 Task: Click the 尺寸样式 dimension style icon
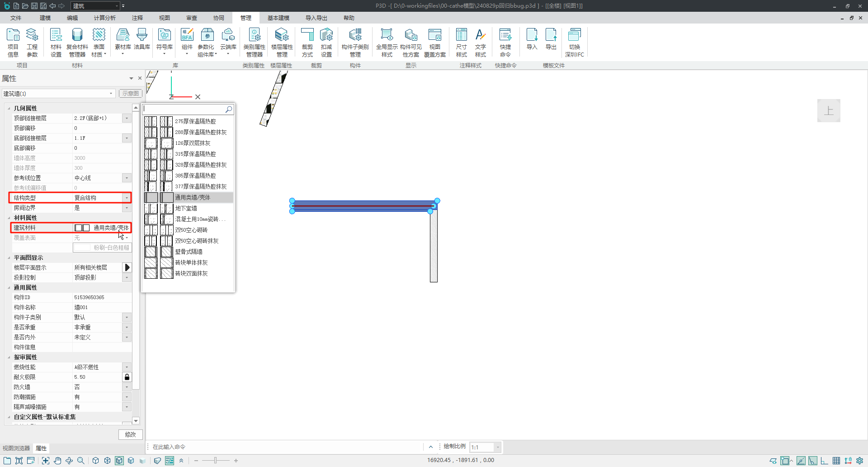(461, 43)
